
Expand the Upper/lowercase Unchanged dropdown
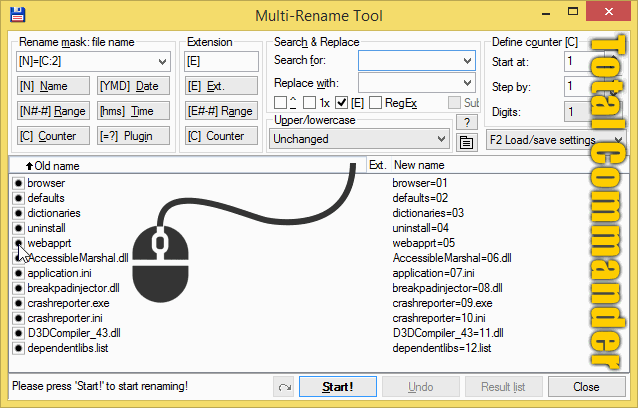coord(359,139)
